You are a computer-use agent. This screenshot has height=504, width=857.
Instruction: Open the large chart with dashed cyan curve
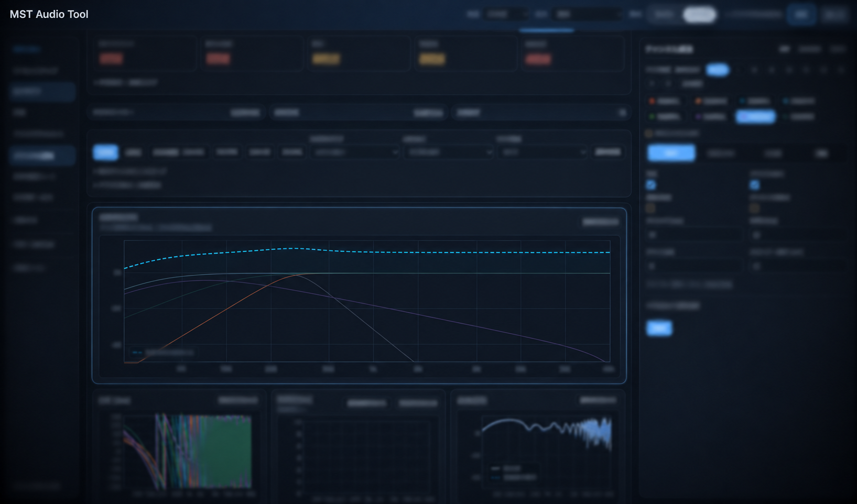pyautogui.click(x=359, y=295)
